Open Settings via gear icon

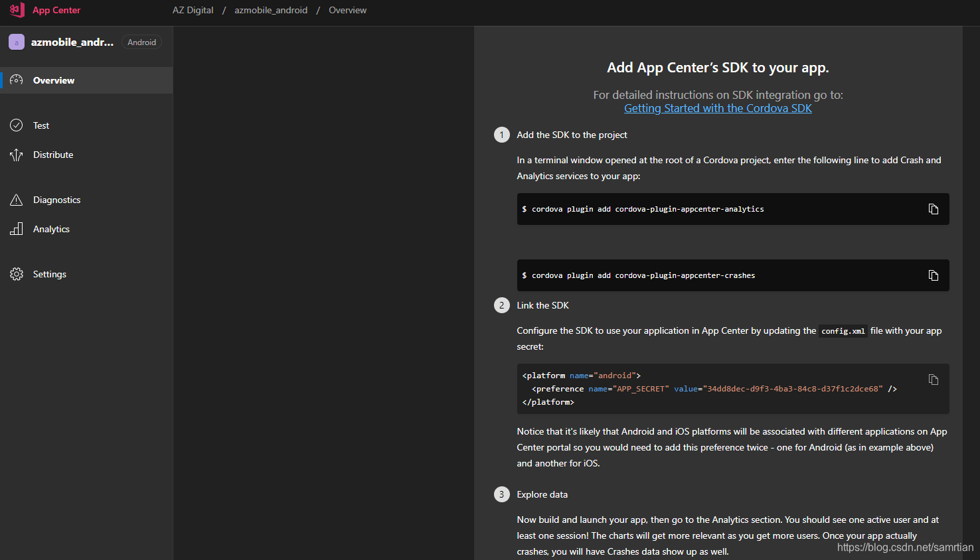coord(16,273)
